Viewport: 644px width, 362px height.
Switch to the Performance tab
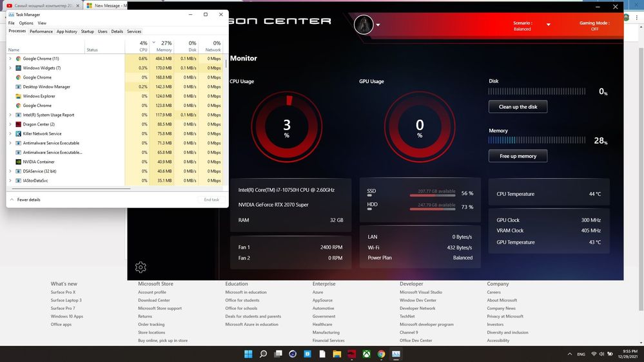pos(41,31)
